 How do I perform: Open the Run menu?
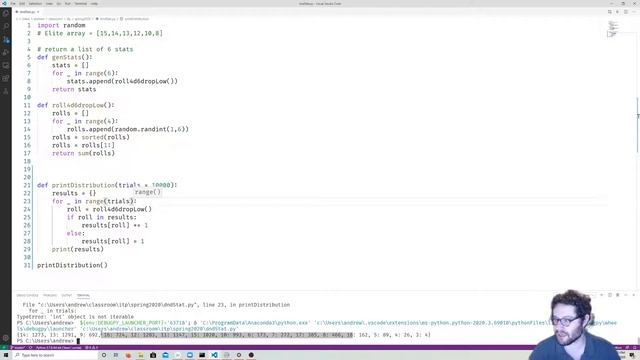pos(68,4)
